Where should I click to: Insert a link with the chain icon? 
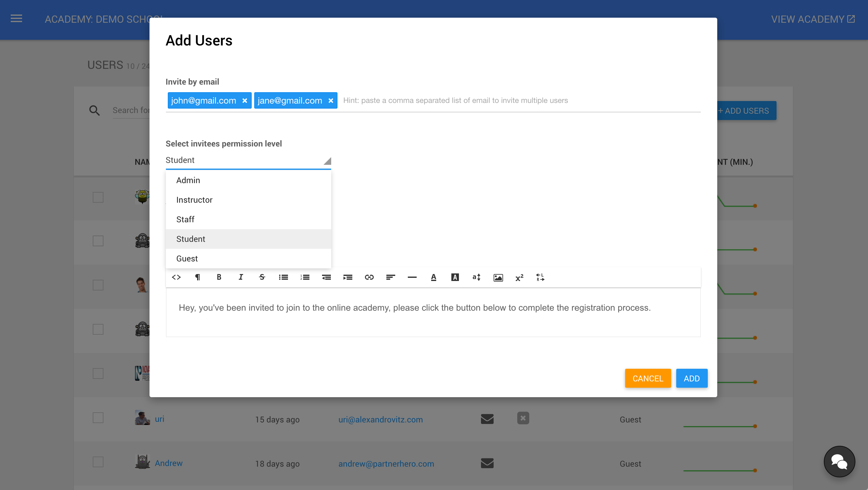click(x=369, y=277)
